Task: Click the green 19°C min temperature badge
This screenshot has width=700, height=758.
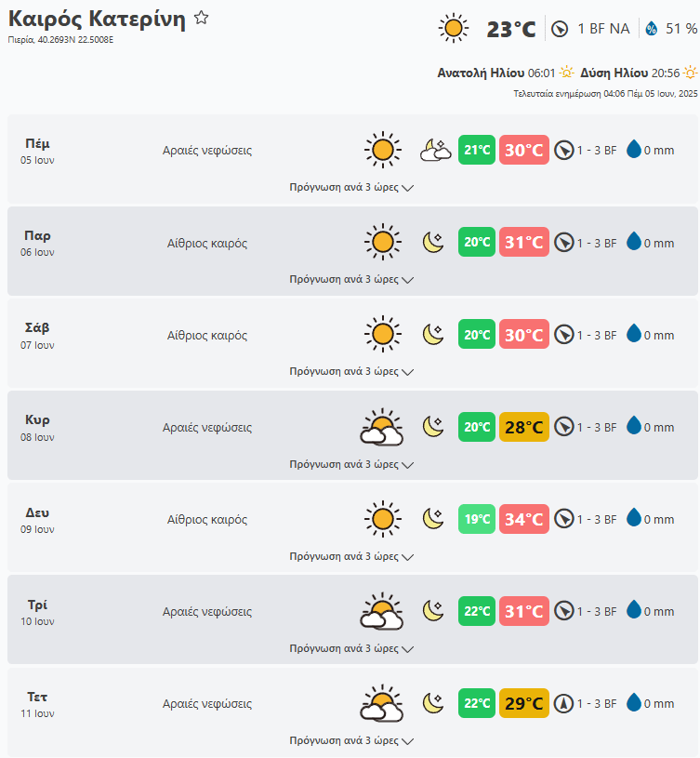Action: (x=477, y=519)
